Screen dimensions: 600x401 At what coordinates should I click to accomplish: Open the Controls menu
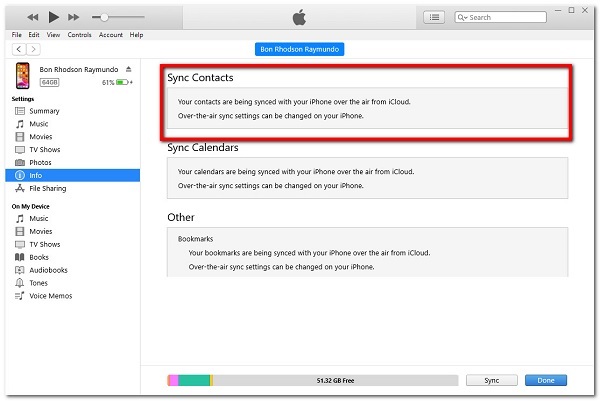pos(79,35)
